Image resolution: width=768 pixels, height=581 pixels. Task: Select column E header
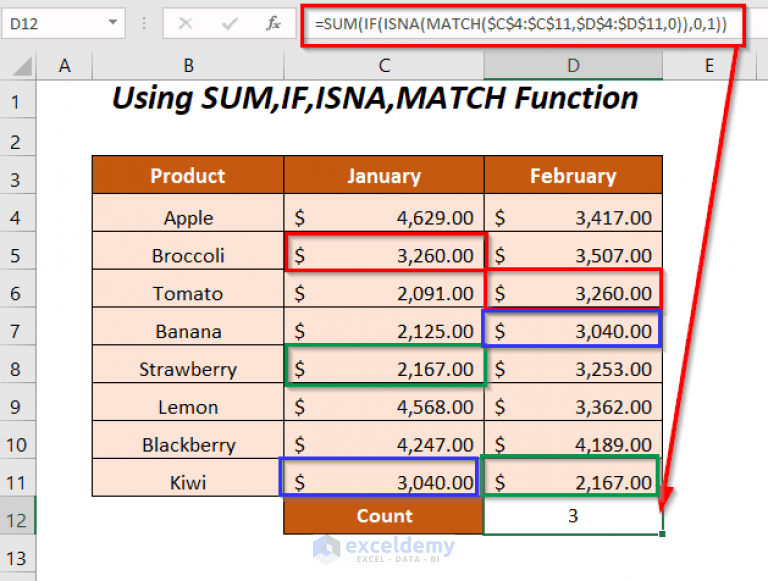coord(709,66)
